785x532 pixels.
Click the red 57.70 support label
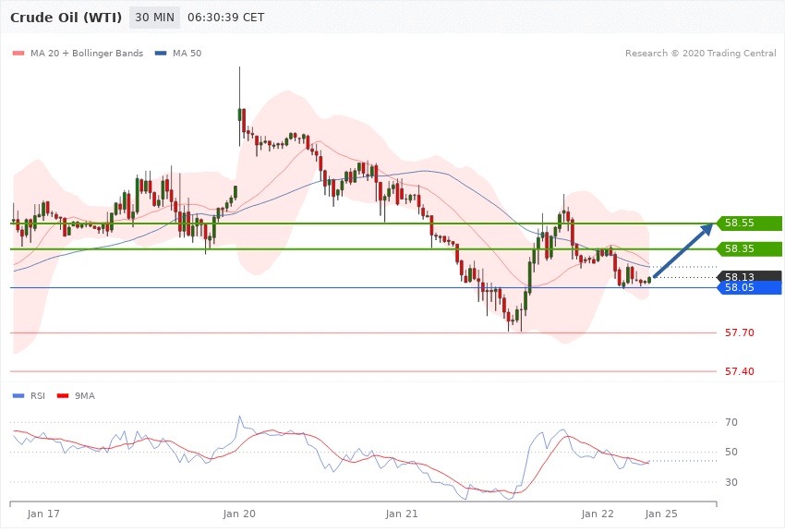[740, 332]
